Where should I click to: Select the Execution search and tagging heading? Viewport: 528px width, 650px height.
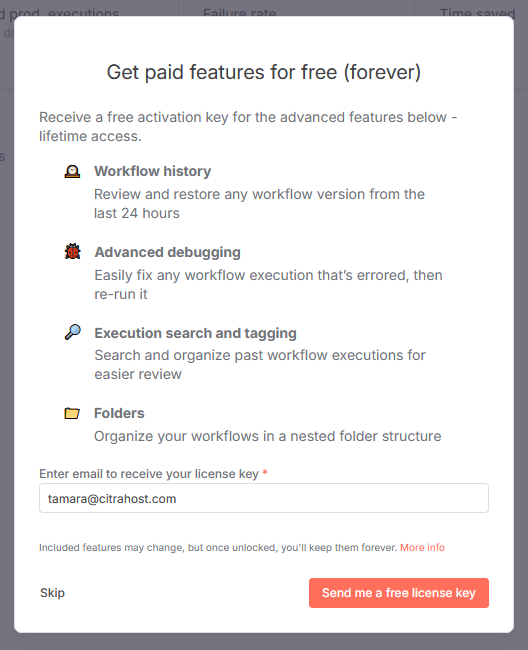click(x=196, y=333)
